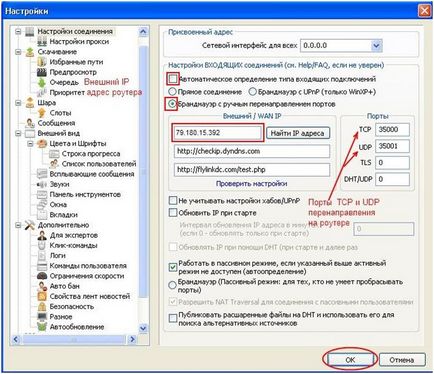This screenshot has width=434, height=374.
Task: Select Брандмауэр passive mode radio button
Action: [x=172, y=286]
